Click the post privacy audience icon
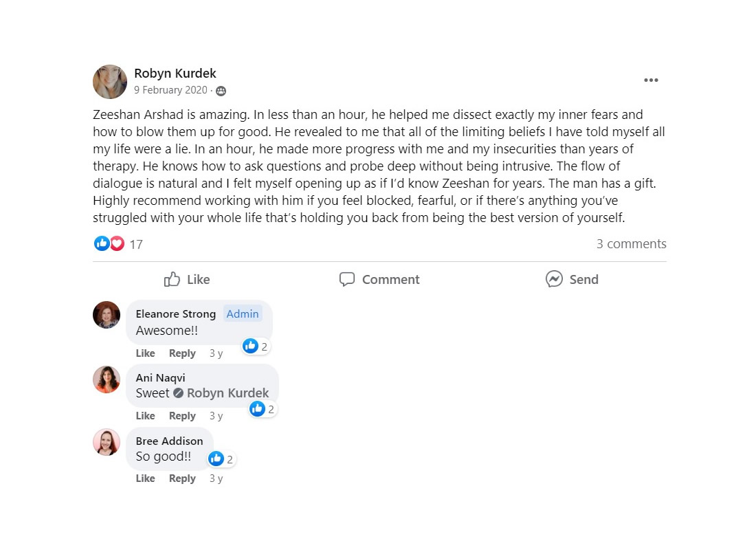756x550 pixels. [221, 91]
